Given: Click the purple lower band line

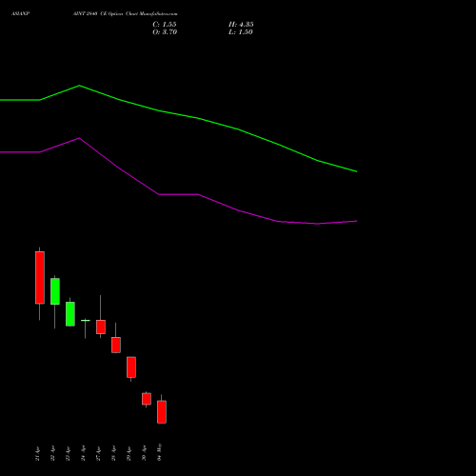Looking at the screenshot, I should point(198,194).
